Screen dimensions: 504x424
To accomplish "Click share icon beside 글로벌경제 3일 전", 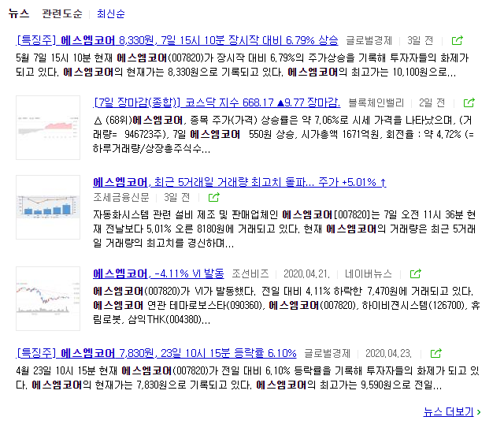I will pyautogui.click(x=457, y=40).
